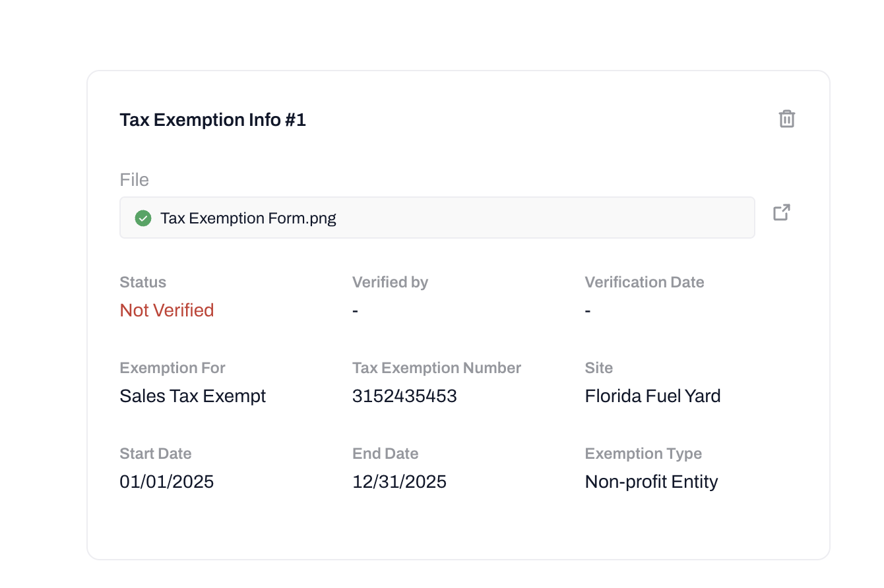The width and height of the screenshot is (884, 588).
Task: Click the Sales Tax Exempt value
Action: (x=193, y=396)
